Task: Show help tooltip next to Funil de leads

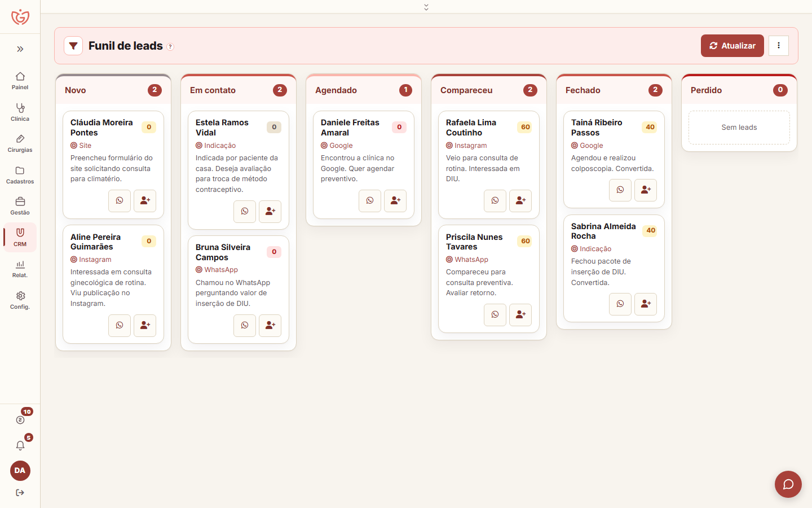Action: coord(170,47)
